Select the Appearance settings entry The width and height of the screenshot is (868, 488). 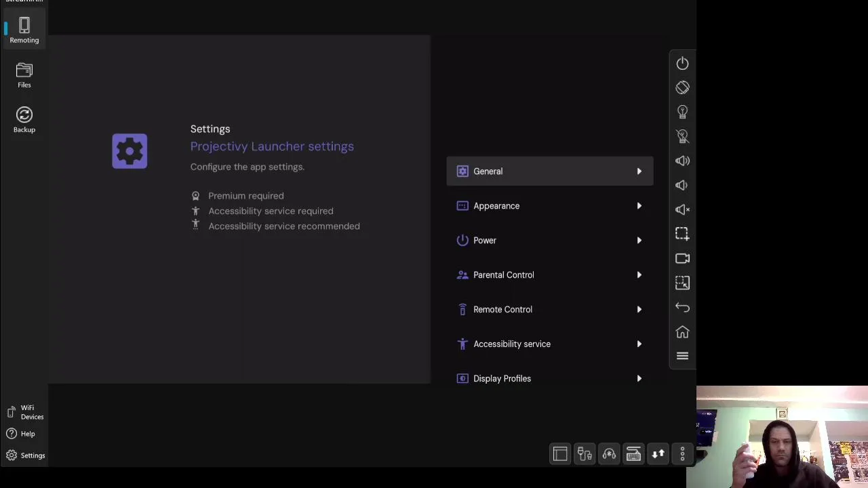coord(550,206)
